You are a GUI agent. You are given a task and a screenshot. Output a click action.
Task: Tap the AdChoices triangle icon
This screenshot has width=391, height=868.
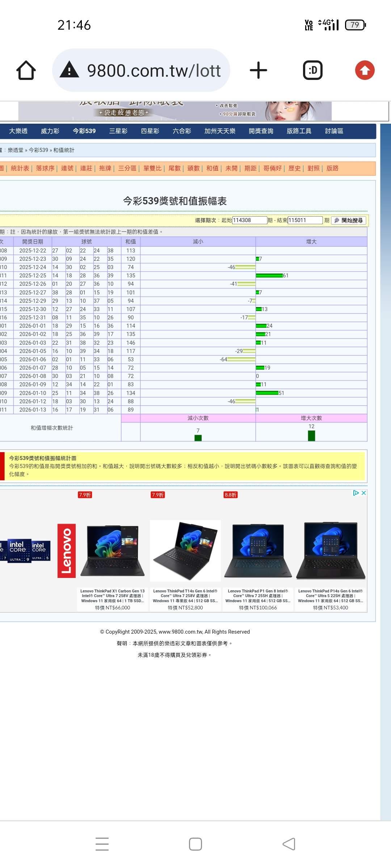356,493
